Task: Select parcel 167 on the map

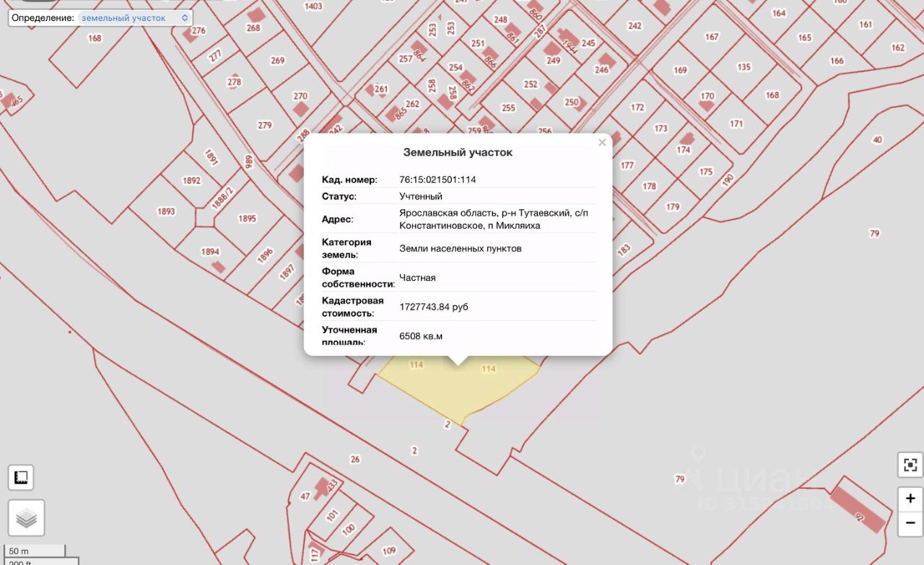Action: click(x=712, y=37)
